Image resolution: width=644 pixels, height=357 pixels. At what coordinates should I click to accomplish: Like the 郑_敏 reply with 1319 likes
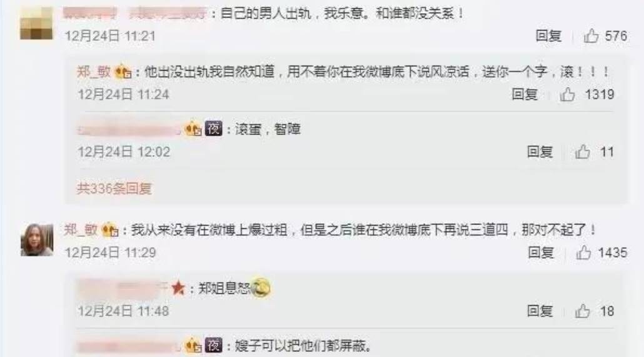coord(567,94)
